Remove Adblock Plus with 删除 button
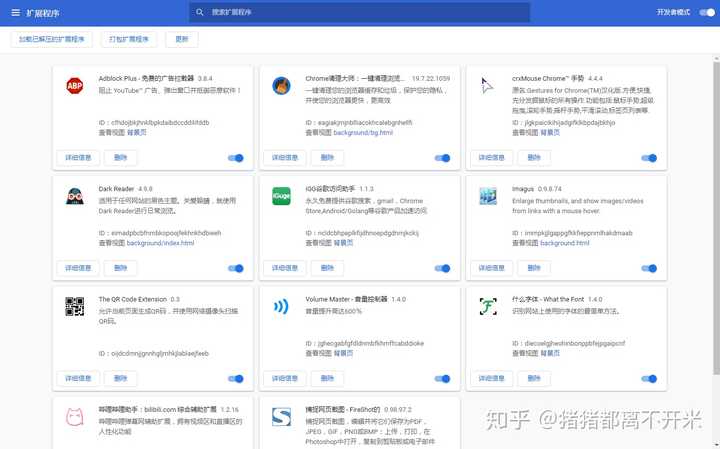The height and width of the screenshot is (449, 720). (120, 157)
